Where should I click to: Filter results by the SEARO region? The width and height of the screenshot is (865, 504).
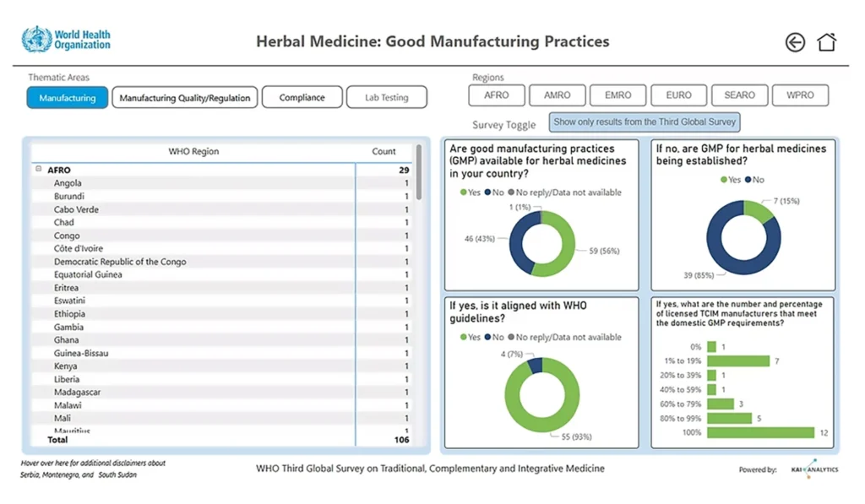739,95
